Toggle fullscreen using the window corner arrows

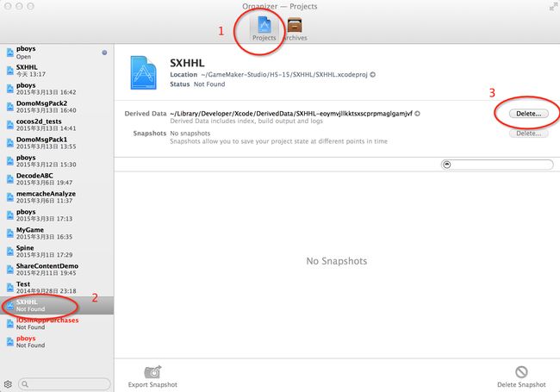(x=553, y=6)
